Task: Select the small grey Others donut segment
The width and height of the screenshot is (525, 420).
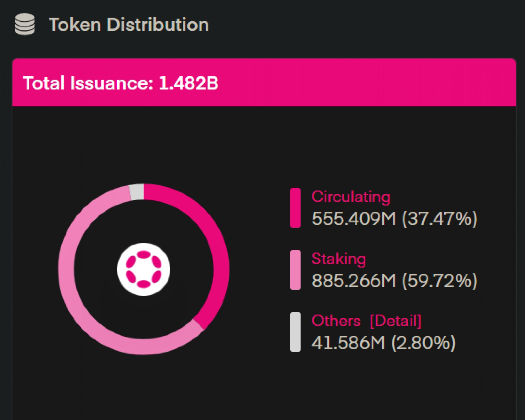Action: [x=137, y=192]
